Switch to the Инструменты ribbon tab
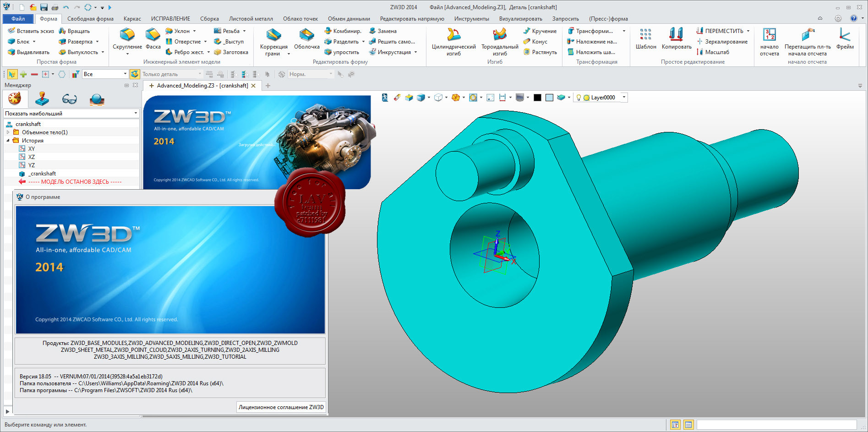This screenshot has width=868, height=432. coord(472,19)
